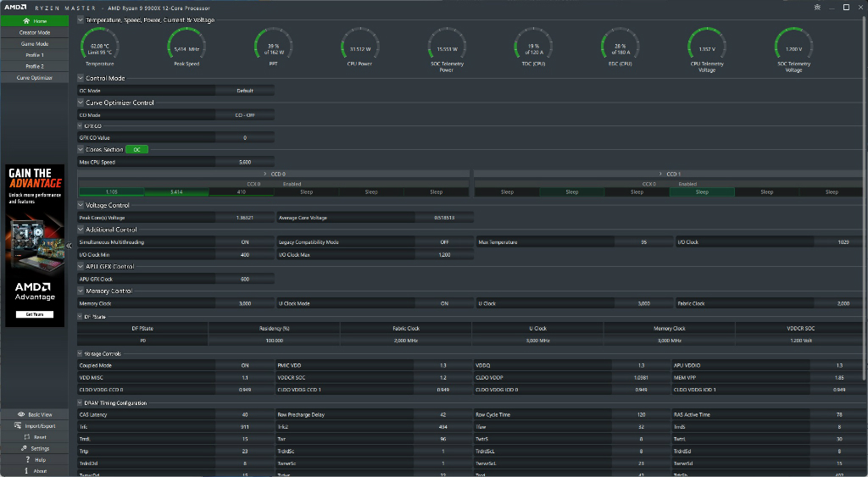The image size is (868, 477).
Task: Collapse the Memory Control section
Action: pos(81,291)
